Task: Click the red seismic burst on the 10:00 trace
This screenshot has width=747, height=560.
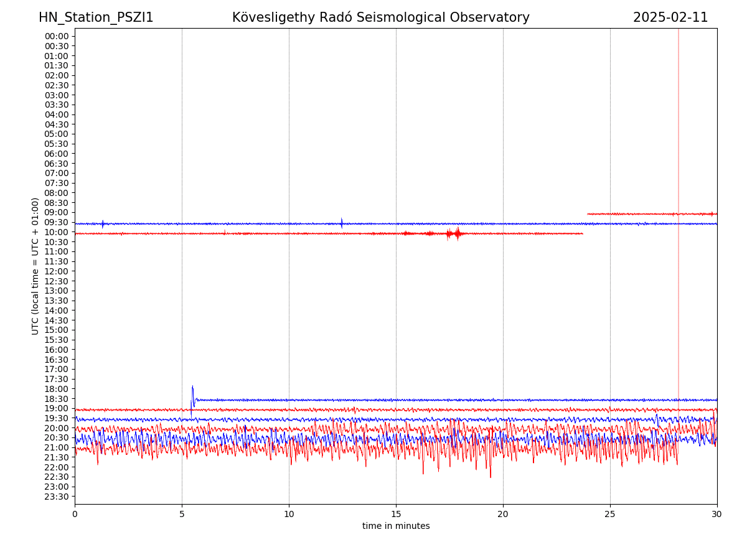Action: tap(456, 234)
